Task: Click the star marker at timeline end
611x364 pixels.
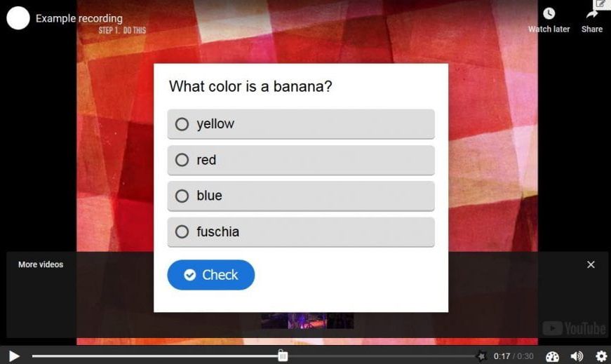Action: coord(482,356)
